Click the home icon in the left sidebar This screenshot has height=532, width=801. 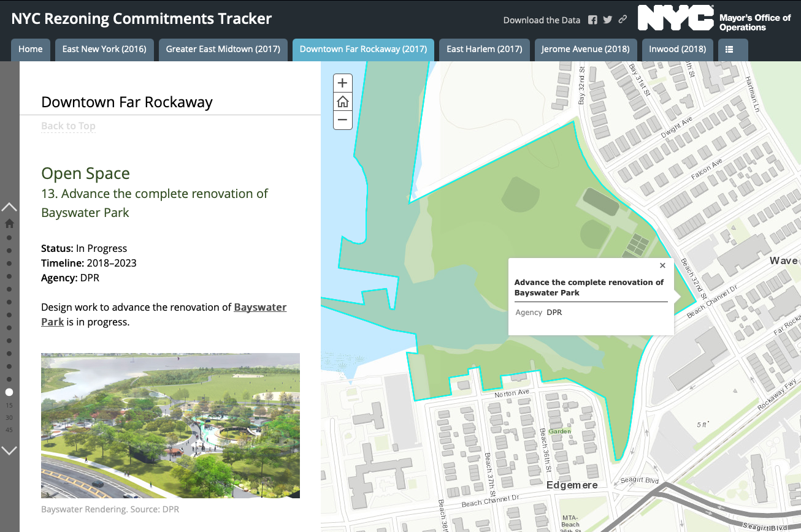[x=9, y=223]
